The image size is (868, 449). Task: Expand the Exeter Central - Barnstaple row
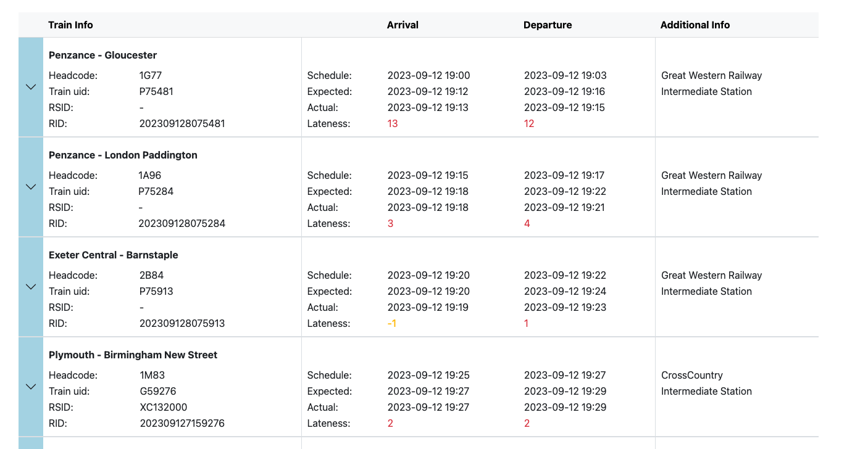click(31, 287)
